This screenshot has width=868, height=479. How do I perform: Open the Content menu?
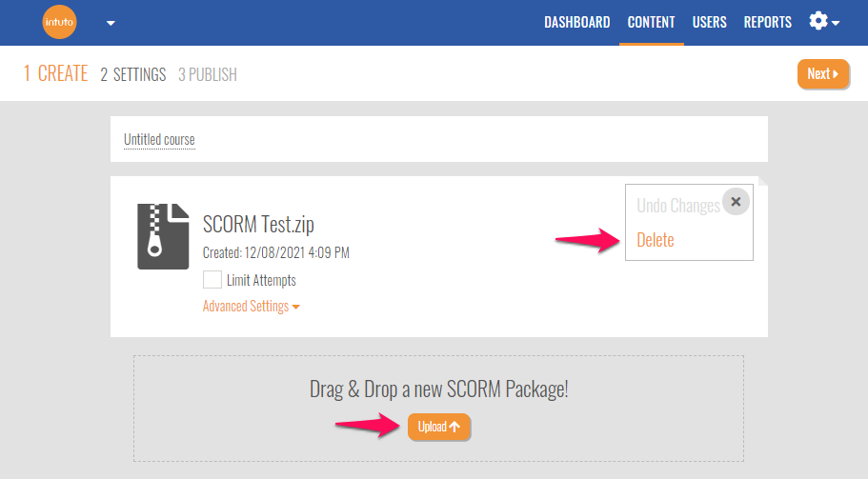(651, 22)
